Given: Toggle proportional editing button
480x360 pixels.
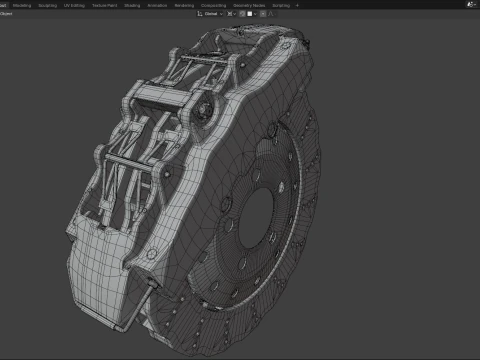Looking at the screenshot, I should point(263,14).
